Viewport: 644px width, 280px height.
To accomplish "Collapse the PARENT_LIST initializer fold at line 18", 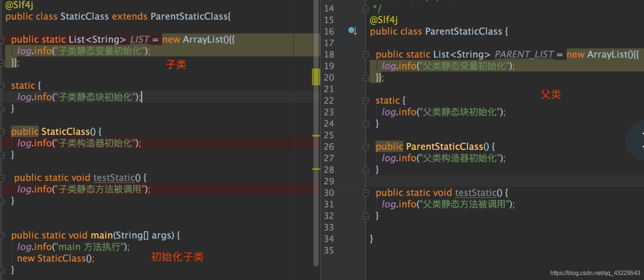I will tap(366, 55).
